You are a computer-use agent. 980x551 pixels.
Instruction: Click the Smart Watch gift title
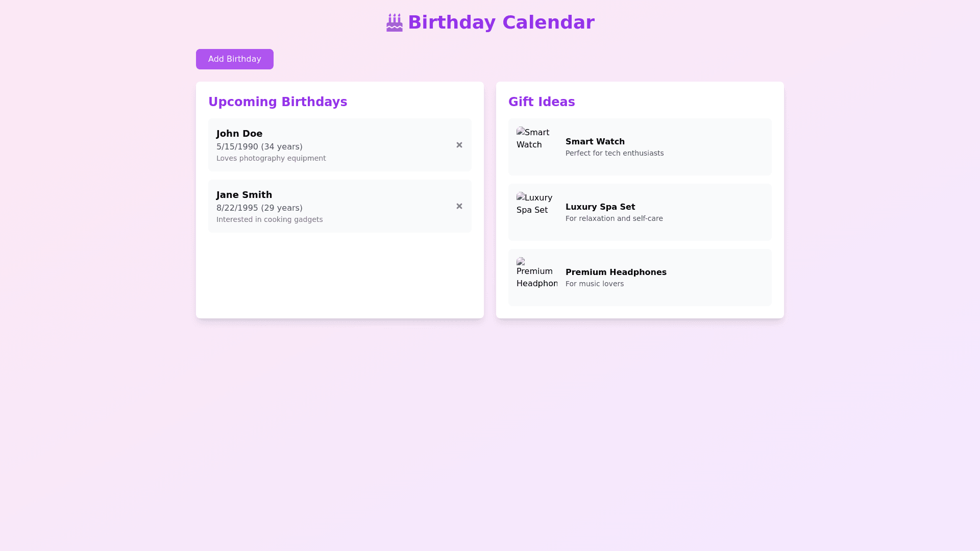pos(595,141)
